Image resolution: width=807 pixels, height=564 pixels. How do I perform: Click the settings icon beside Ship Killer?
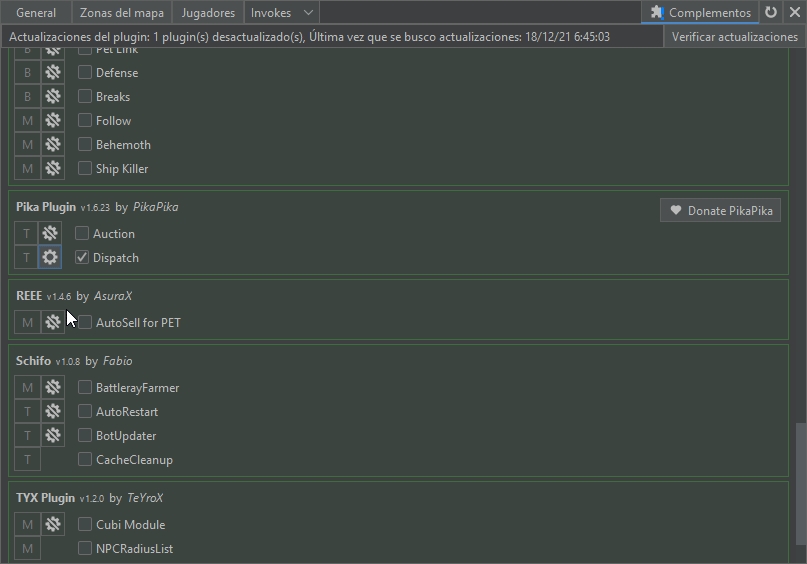[53, 169]
